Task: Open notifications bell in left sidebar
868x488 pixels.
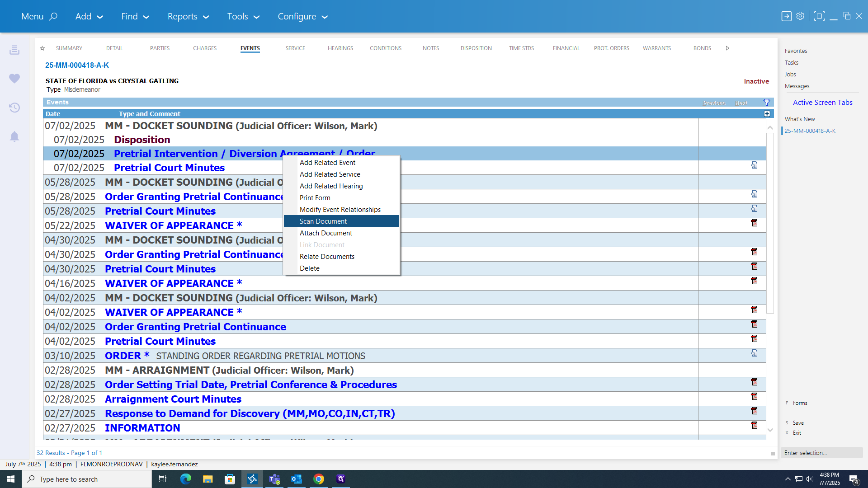Action: point(14,136)
